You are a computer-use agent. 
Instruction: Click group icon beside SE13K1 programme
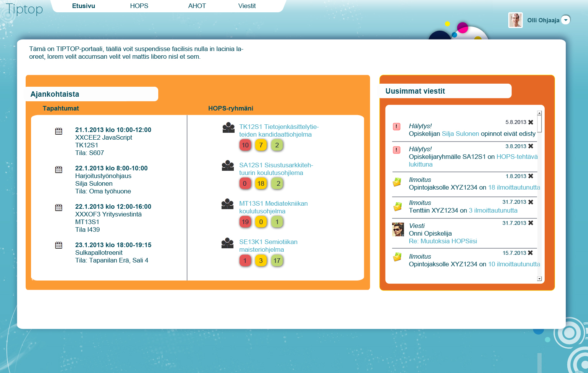227,243
